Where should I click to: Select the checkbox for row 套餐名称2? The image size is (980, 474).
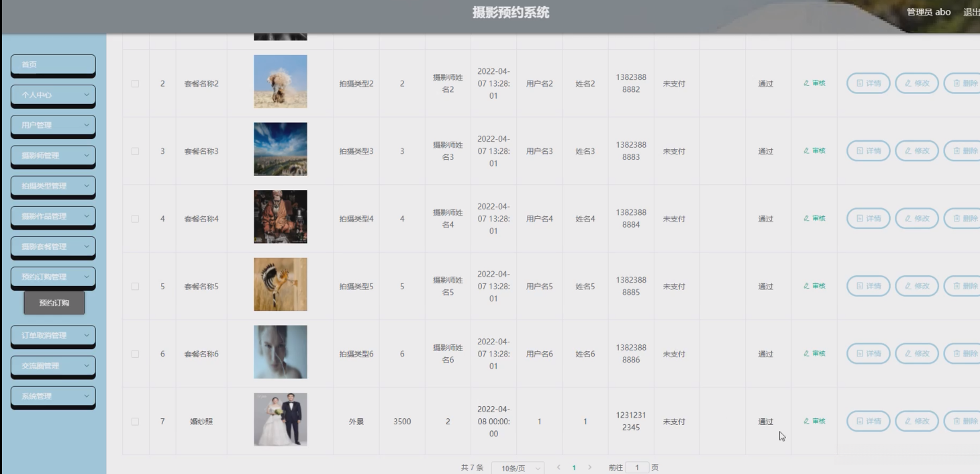pos(135,84)
